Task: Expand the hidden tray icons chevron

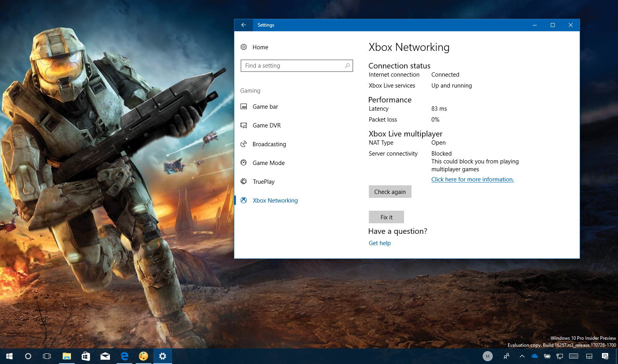Action: [x=522, y=356]
